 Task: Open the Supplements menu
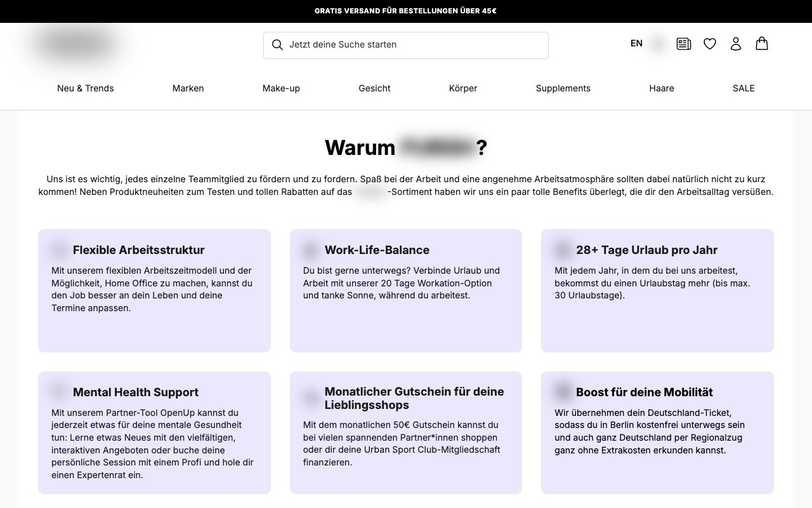coord(563,88)
